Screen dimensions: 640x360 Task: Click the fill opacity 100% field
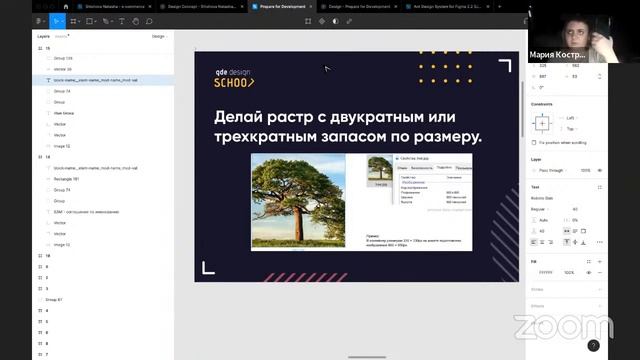coord(569,272)
